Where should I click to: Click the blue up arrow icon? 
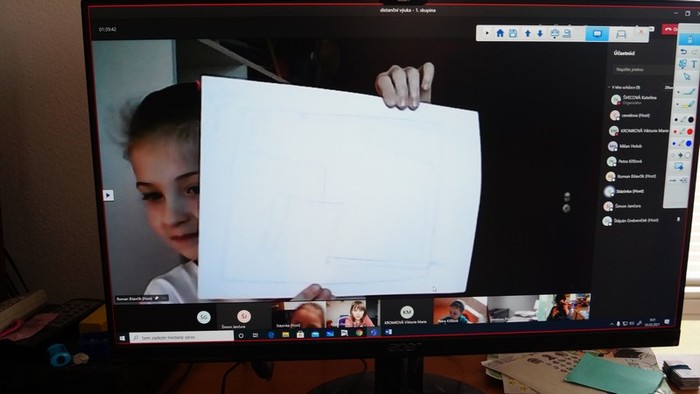[x=527, y=33]
